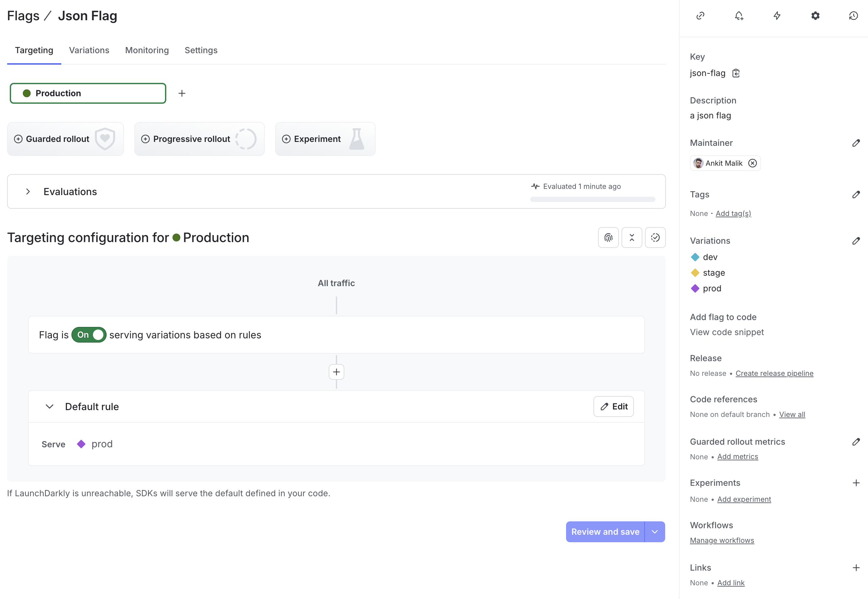Click the dev variation blue diamond
868x599 pixels.
[x=695, y=257]
